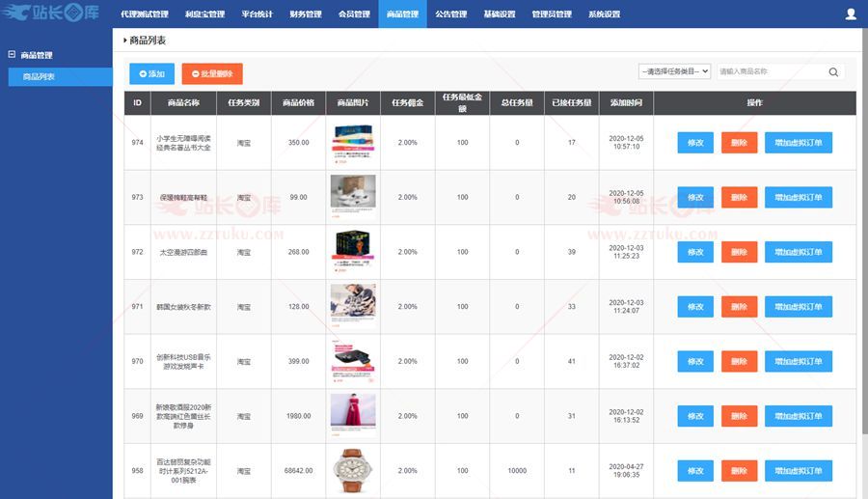Open the 财务管理 menu
Image resolution: width=868 pixels, height=499 pixels.
[306, 14]
